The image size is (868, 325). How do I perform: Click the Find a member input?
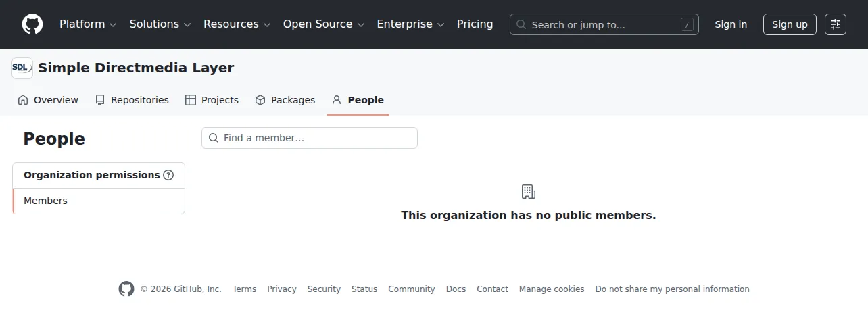click(x=310, y=138)
